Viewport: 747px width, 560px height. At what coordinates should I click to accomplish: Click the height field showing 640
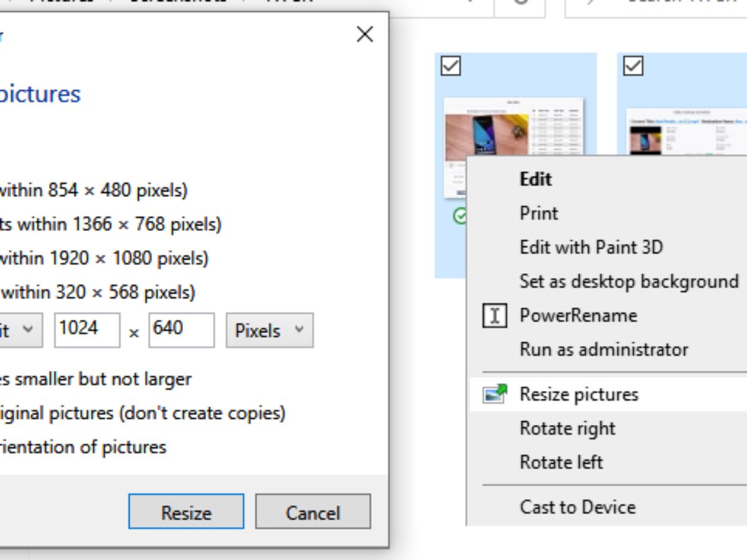click(181, 330)
